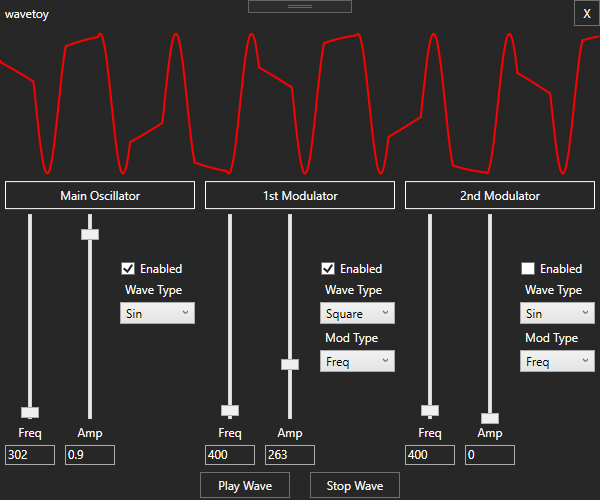
Task: Click the 1st Modulator Amp slider thumb
Action: click(290, 364)
